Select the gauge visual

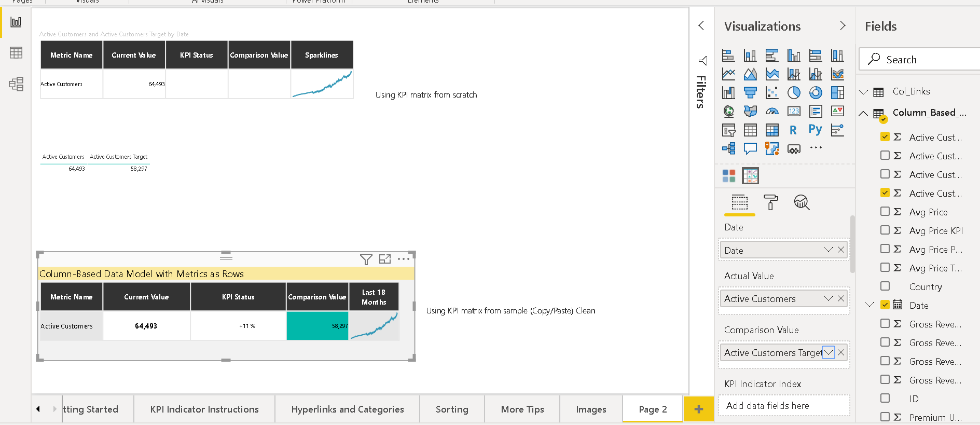click(772, 112)
